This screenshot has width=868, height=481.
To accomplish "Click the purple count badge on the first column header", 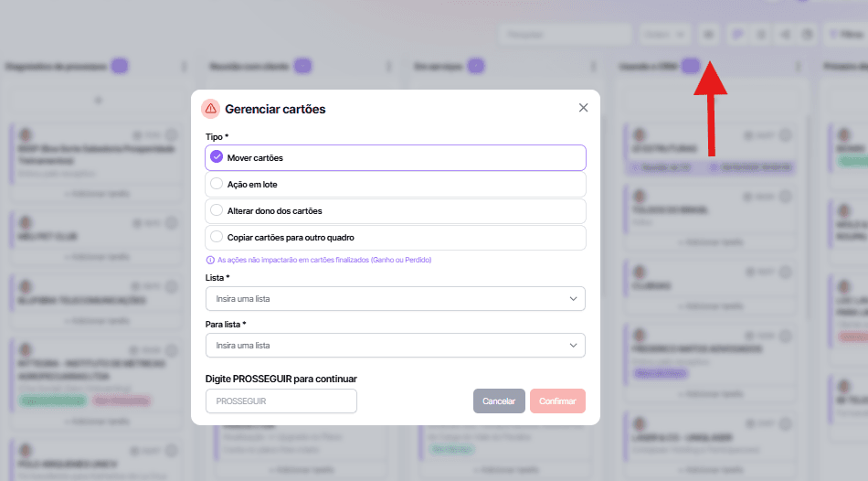I will 120,66.
